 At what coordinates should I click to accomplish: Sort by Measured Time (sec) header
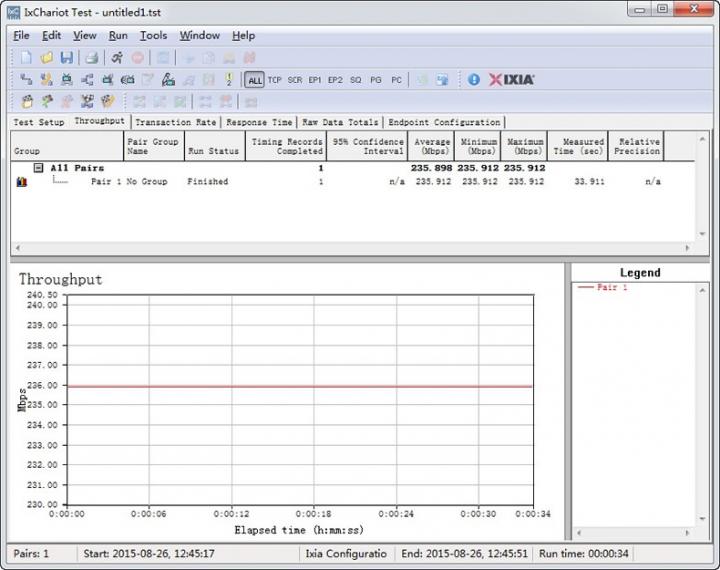(578, 146)
